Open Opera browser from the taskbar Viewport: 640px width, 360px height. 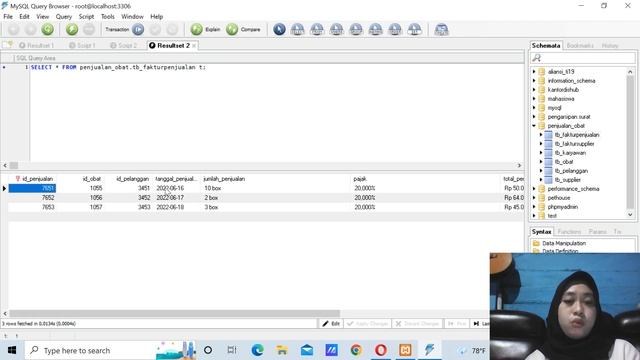tap(380, 350)
